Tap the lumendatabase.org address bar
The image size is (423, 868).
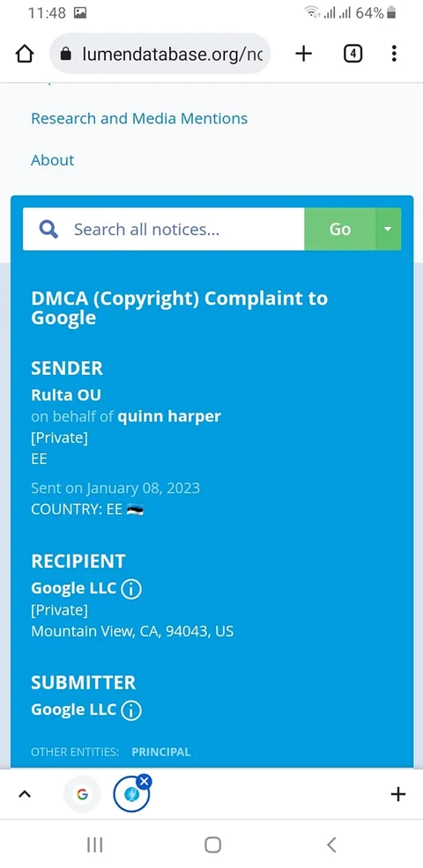pos(160,54)
